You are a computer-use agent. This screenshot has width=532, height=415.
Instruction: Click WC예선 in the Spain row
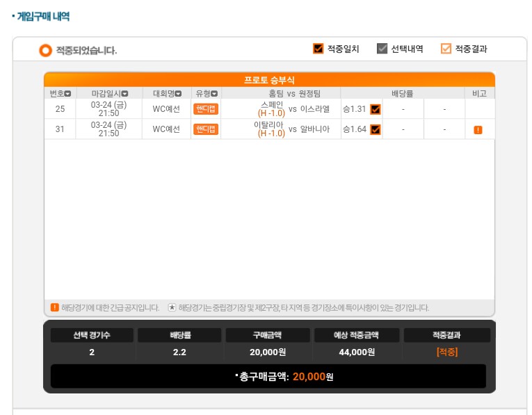166,109
